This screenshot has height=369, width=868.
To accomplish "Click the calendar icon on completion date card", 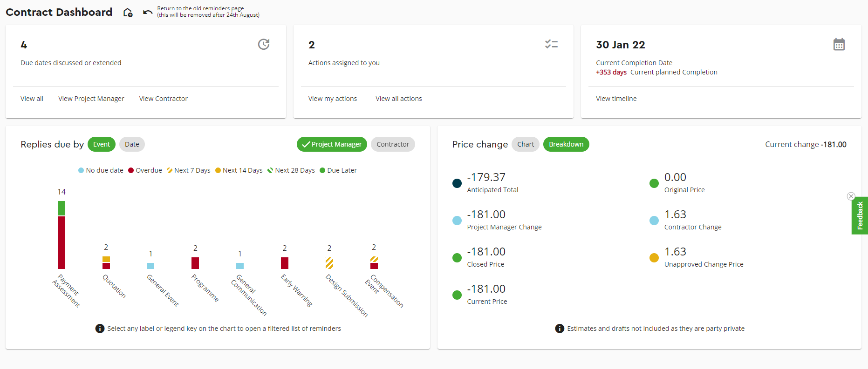I will coord(839,45).
